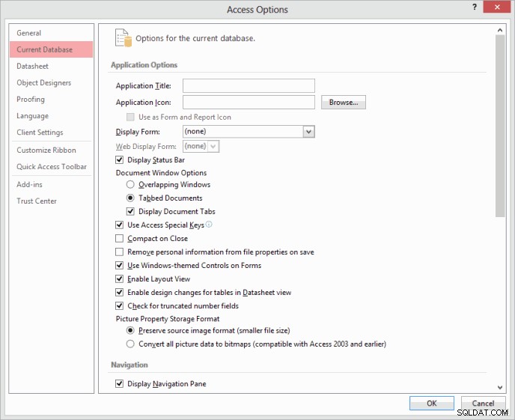Click the current database options icon
This screenshot has height=420, width=515.
pos(124,37)
